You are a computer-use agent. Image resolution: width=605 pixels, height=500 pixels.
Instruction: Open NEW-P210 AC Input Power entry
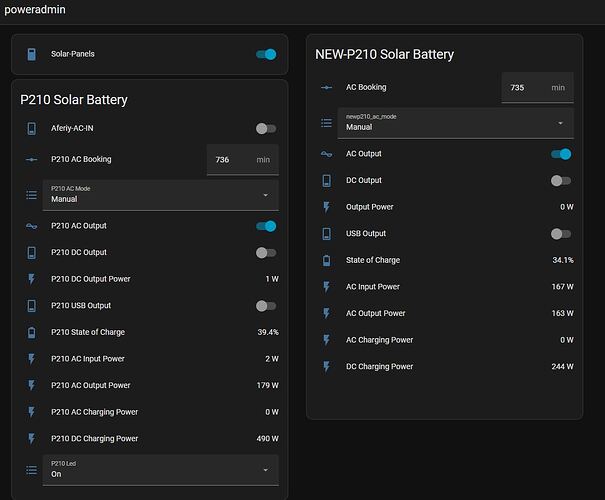pos(444,287)
